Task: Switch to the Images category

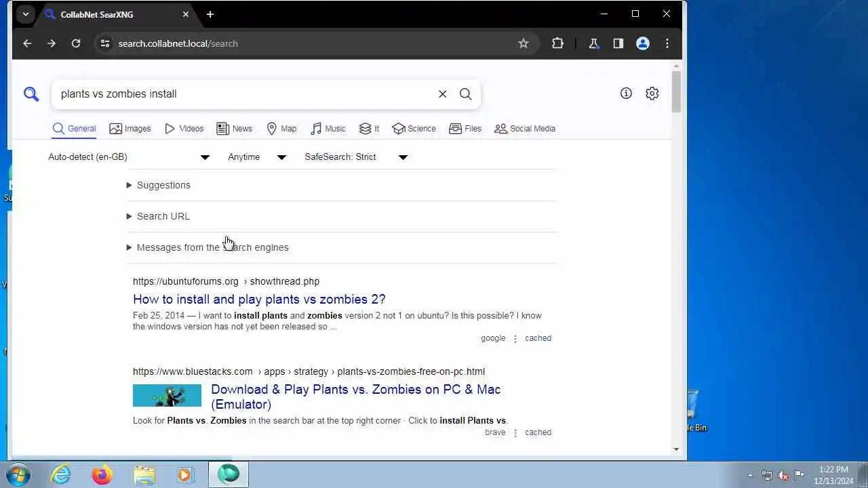Action: click(x=130, y=129)
